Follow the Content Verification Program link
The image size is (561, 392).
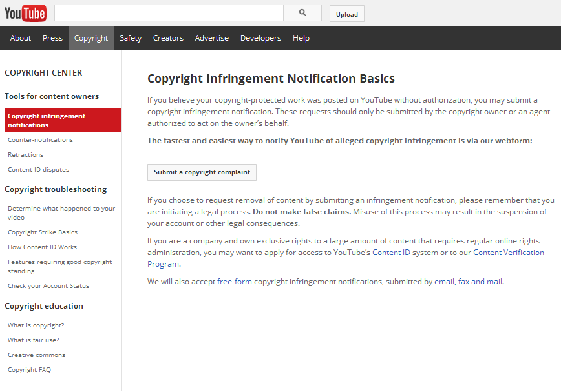[x=508, y=253]
